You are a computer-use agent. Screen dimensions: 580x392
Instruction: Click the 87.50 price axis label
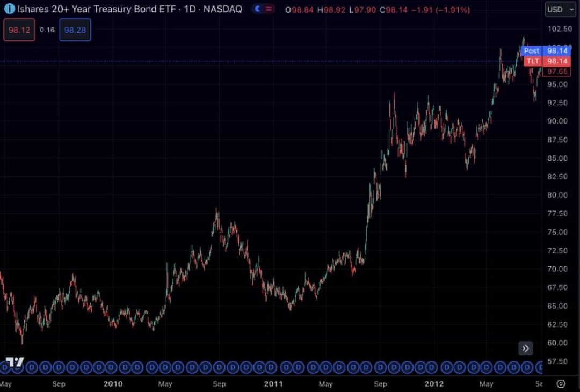click(x=557, y=140)
